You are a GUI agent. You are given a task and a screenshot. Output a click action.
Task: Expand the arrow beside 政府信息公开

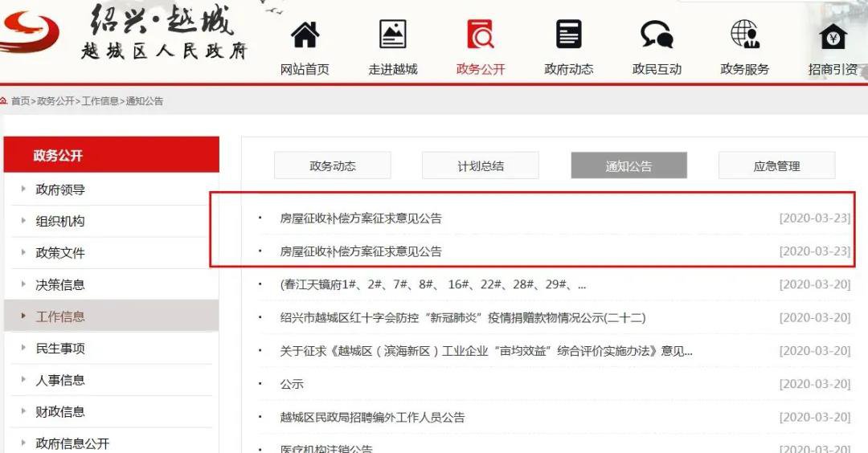(23, 442)
